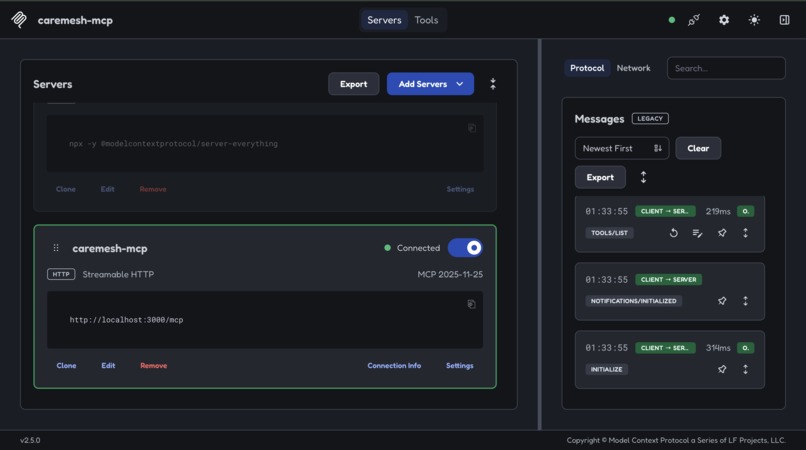Image resolution: width=806 pixels, height=450 pixels.
Task: Replay the tools/list request
Action: click(x=673, y=233)
